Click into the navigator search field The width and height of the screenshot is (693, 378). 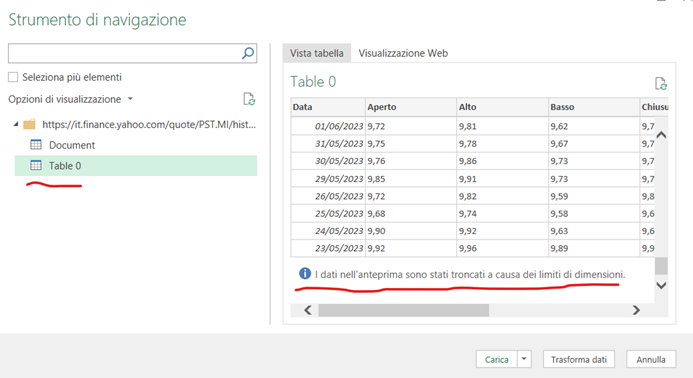124,53
